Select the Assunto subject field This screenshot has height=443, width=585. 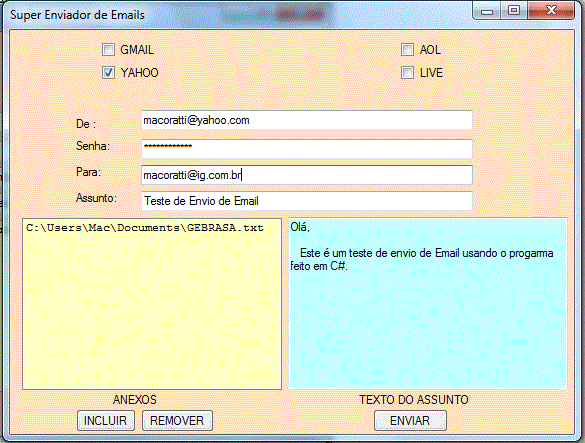coord(307,201)
